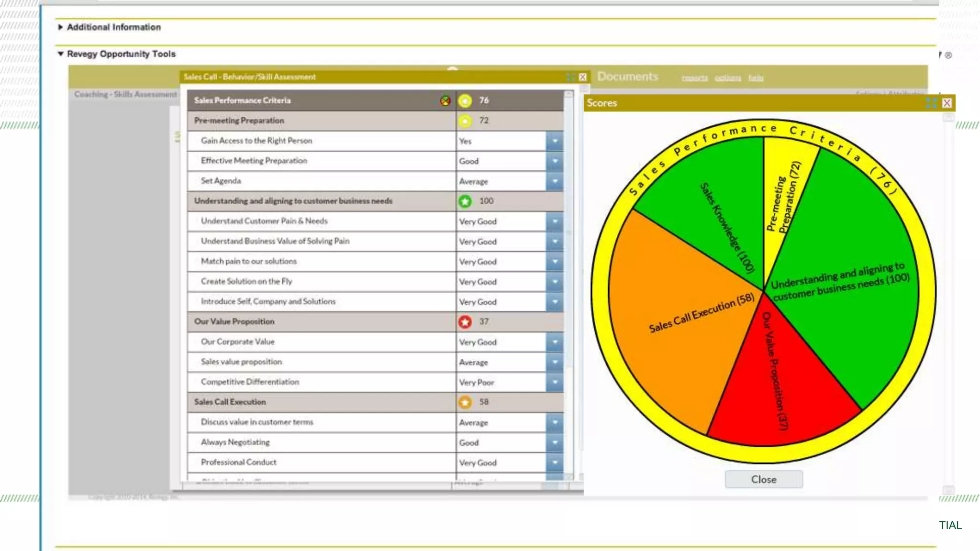
Task: Open the Set Agenda rating dropdown
Action: coord(555,181)
